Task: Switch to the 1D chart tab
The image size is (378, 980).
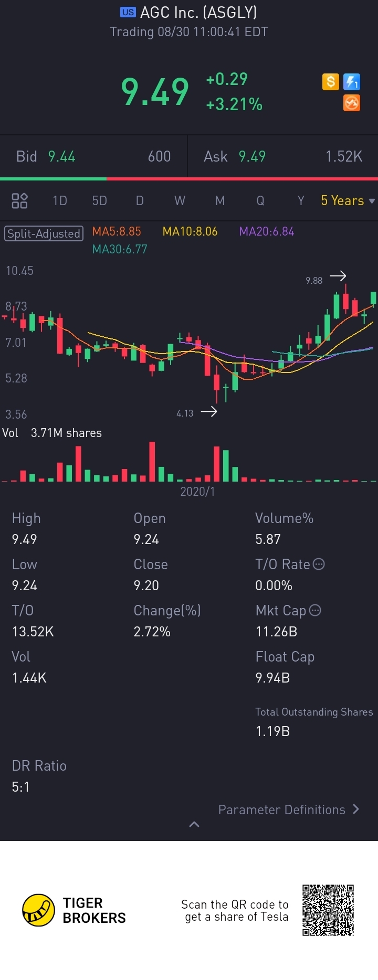Action: point(60,200)
